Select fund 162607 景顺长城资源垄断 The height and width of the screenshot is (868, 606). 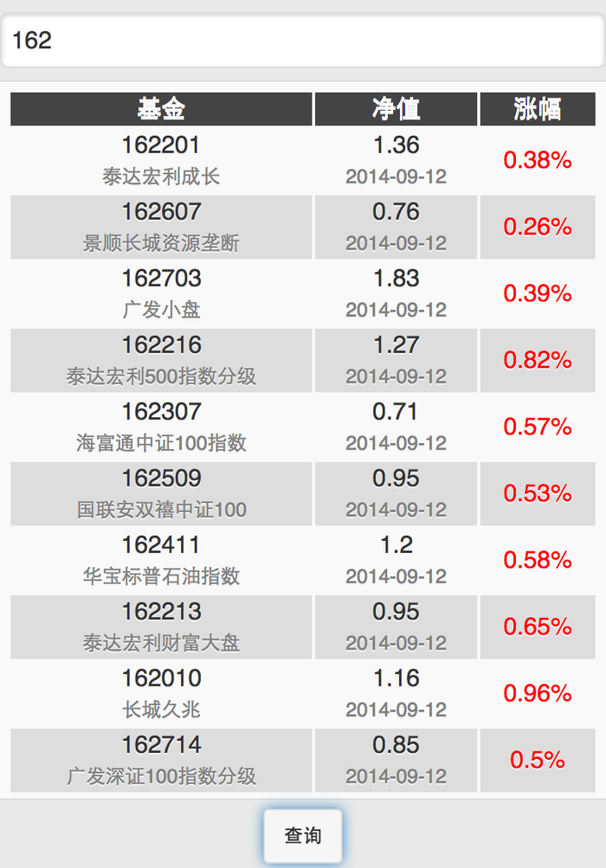[161, 227]
